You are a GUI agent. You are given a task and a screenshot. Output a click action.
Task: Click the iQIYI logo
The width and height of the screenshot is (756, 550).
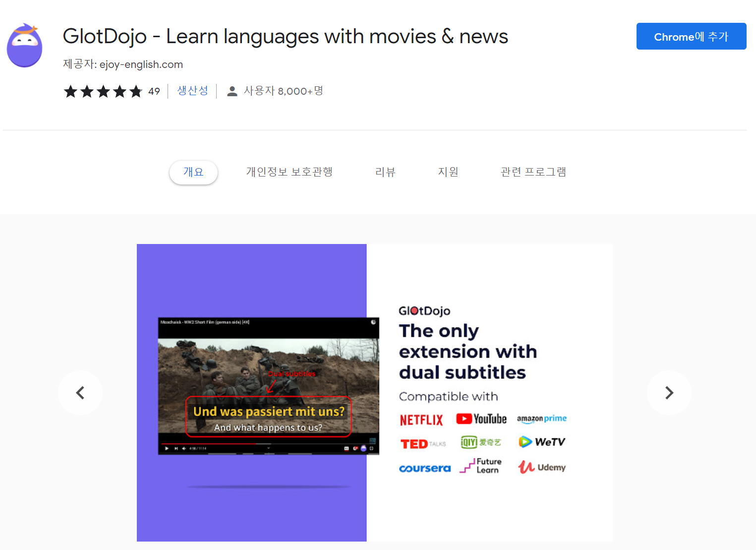point(481,442)
